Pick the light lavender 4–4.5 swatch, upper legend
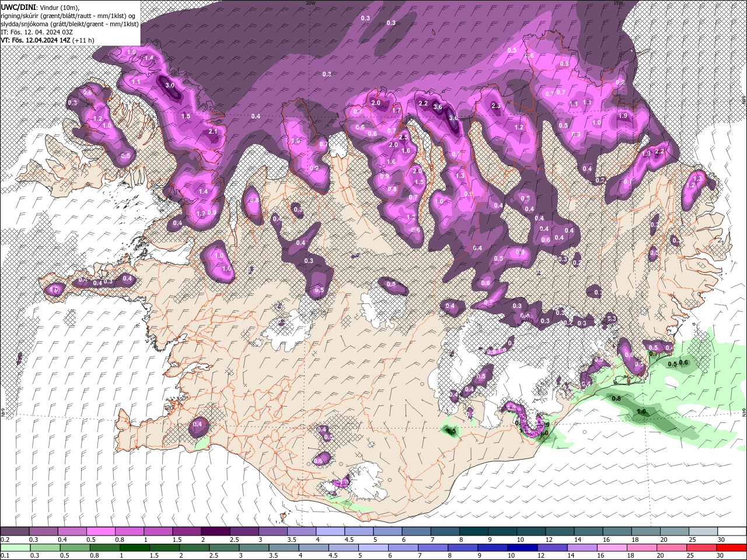Viewport: 747px width, 560px height. [x=329, y=531]
